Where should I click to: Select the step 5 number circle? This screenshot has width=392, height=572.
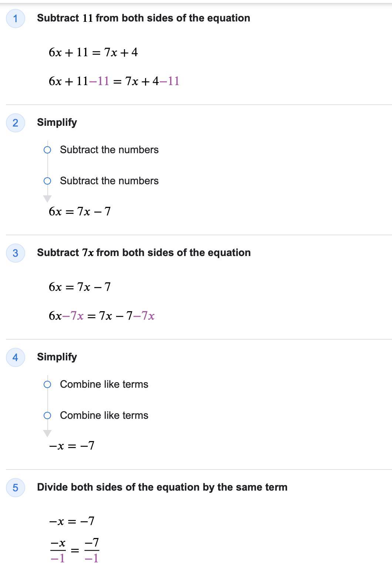point(15,487)
